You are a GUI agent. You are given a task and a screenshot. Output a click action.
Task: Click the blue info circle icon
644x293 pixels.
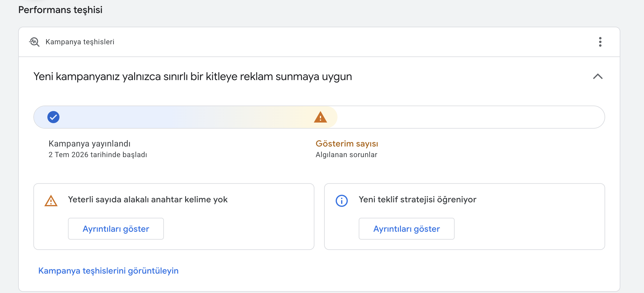pyautogui.click(x=342, y=200)
